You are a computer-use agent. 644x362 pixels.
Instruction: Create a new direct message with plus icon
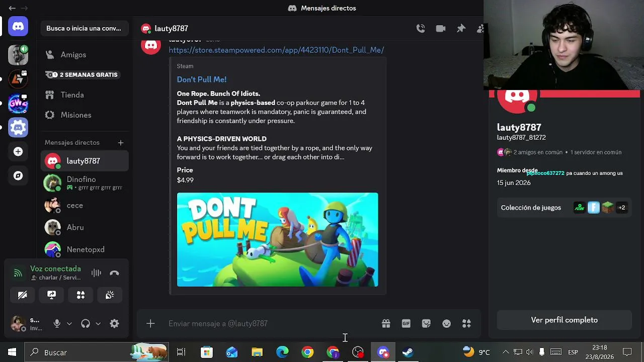click(121, 143)
